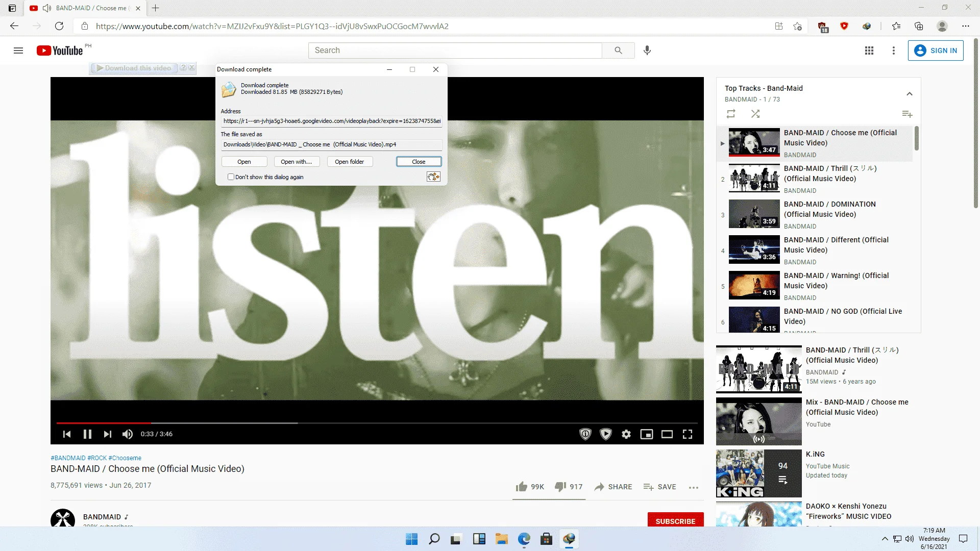Click the #ROCK hashtag
Screen dimensions: 980x551
[x=97, y=458]
